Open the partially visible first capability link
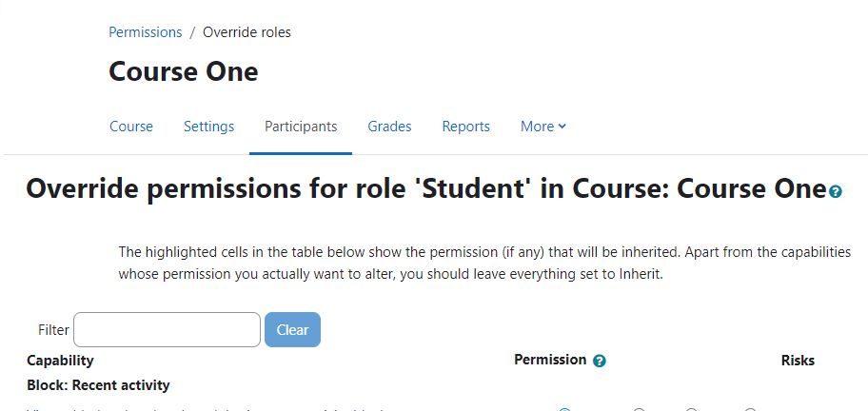This screenshot has height=411, width=868. click(205, 409)
